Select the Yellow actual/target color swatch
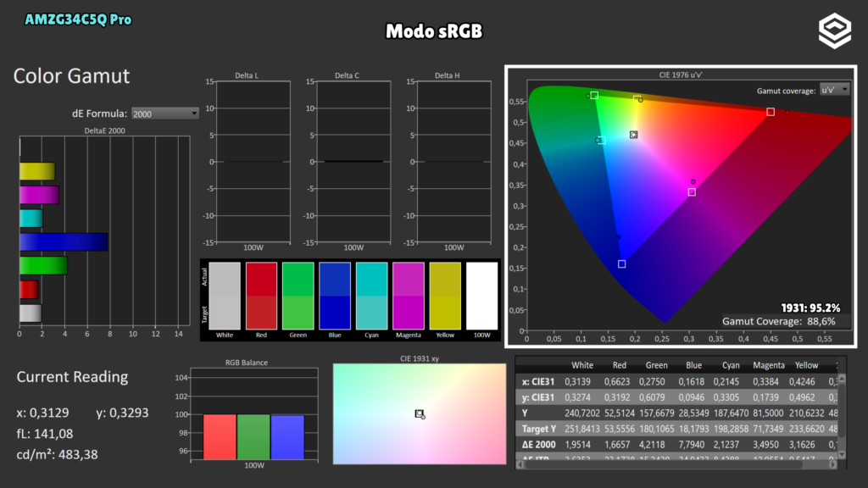The height and width of the screenshot is (488, 868). (x=445, y=296)
